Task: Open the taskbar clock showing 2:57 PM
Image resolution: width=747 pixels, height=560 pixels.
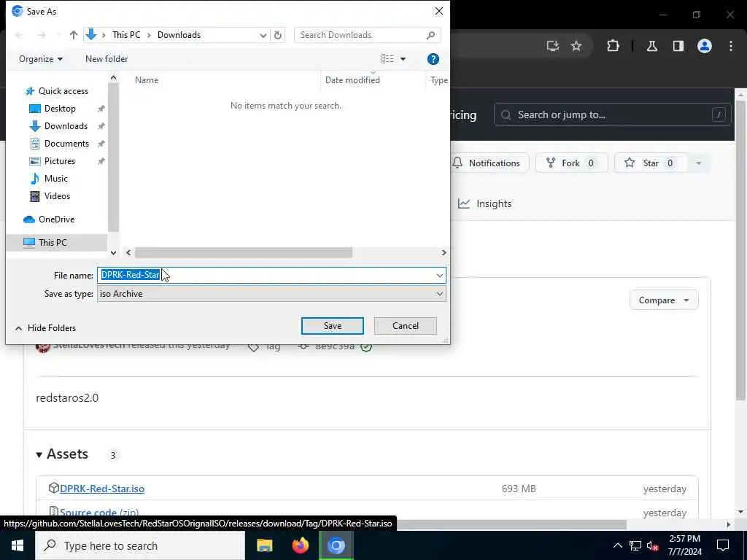Action: (685, 545)
